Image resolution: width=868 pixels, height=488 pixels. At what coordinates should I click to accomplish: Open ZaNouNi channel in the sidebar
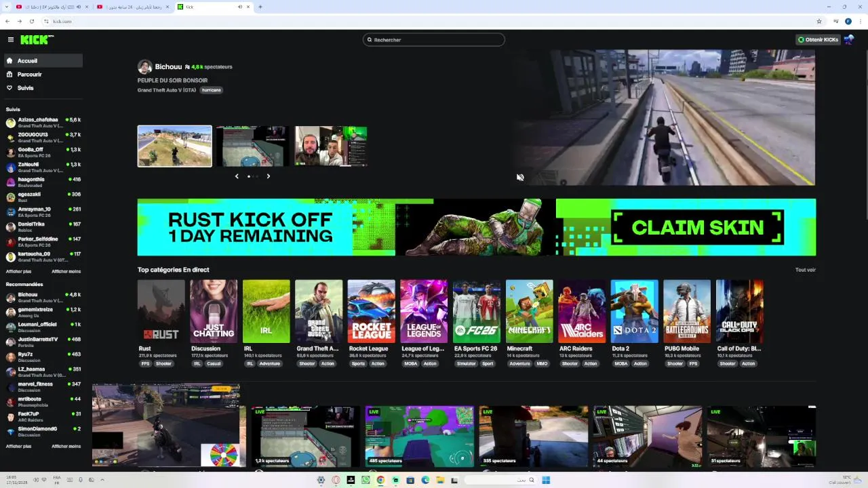coord(43,167)
